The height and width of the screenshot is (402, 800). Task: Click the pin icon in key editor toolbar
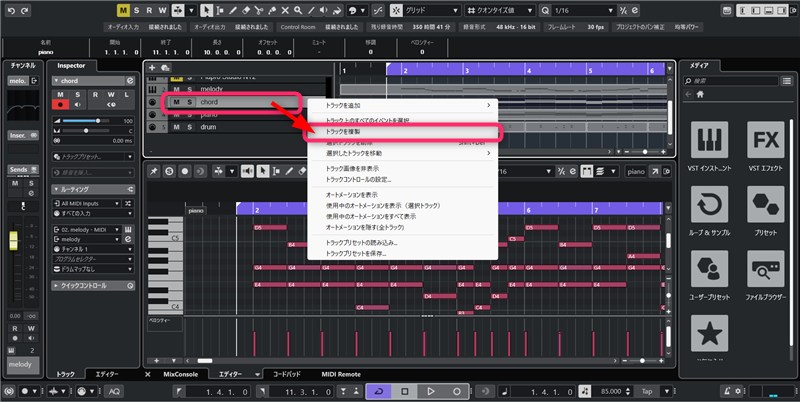pos(154,172)
